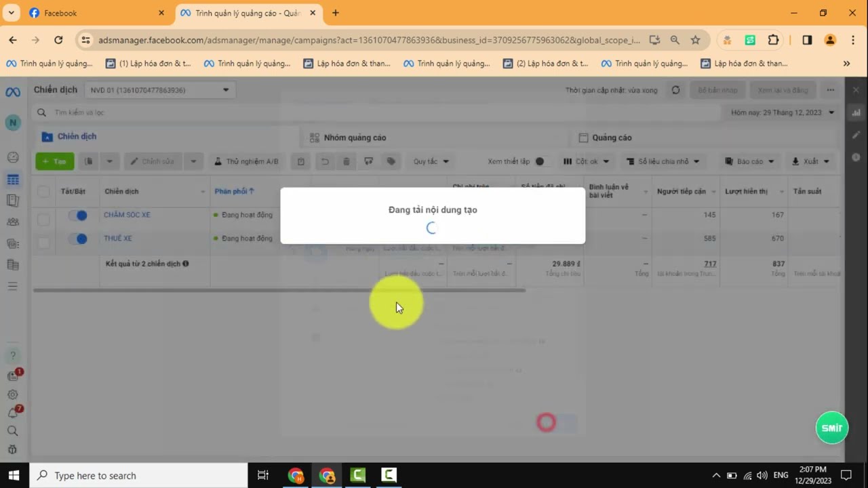The height and width of the screenshot is (488, 868).
Task: Open notifications bell with 7 badge
Action: 14,413
